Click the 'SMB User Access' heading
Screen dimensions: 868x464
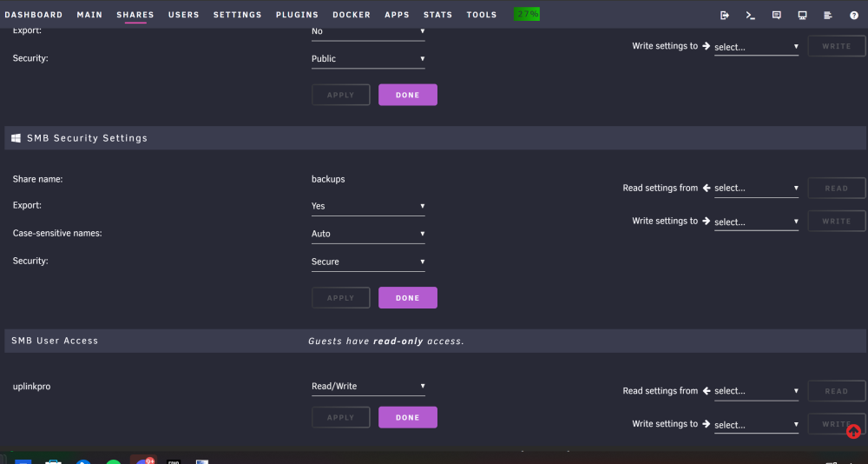(x=55, y=341)
